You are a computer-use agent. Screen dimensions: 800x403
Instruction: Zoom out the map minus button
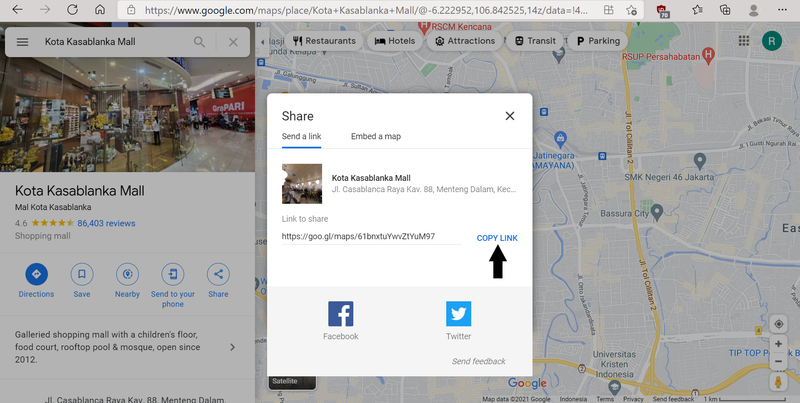[779, 362]
